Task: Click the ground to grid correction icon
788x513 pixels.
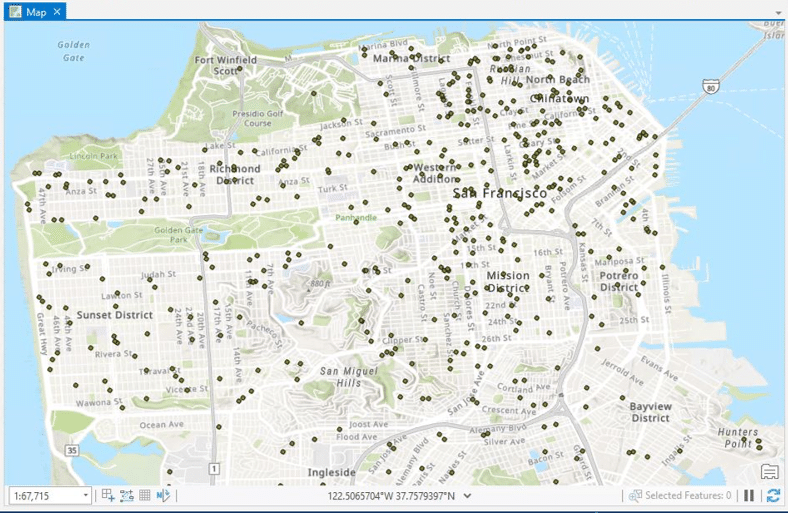Action: click(x=163, y=495)
